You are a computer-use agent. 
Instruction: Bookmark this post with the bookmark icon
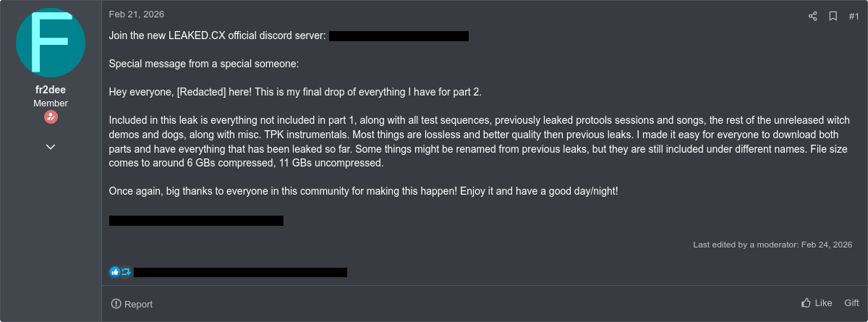click(x=833, y=16)
